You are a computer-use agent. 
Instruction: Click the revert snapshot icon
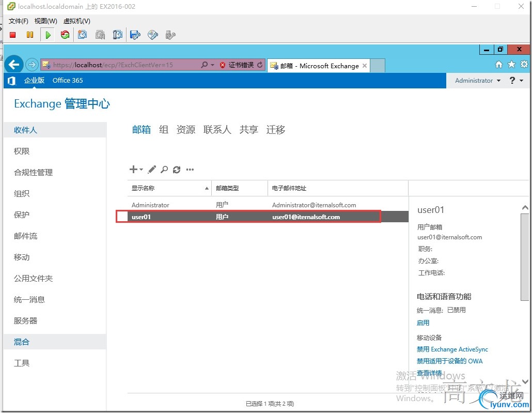[100, 35]
